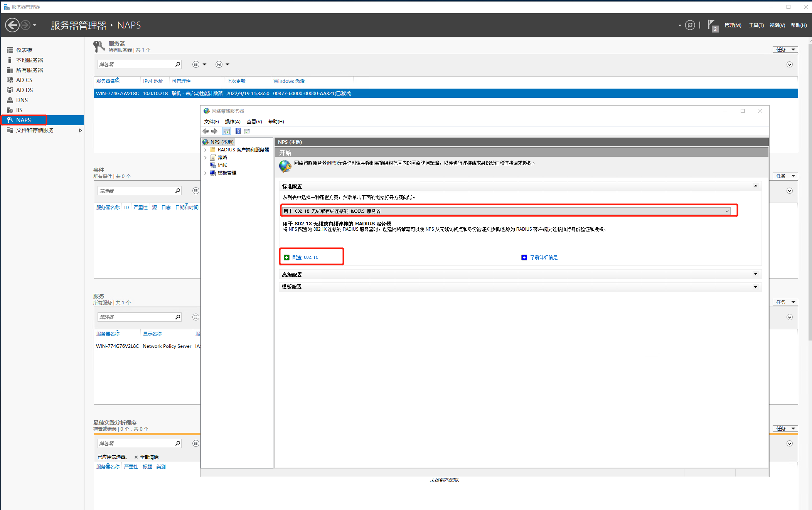812x510 pixels.
Task: Click the back navigation arrow in Server Manager
Action: tap(12, 25)
